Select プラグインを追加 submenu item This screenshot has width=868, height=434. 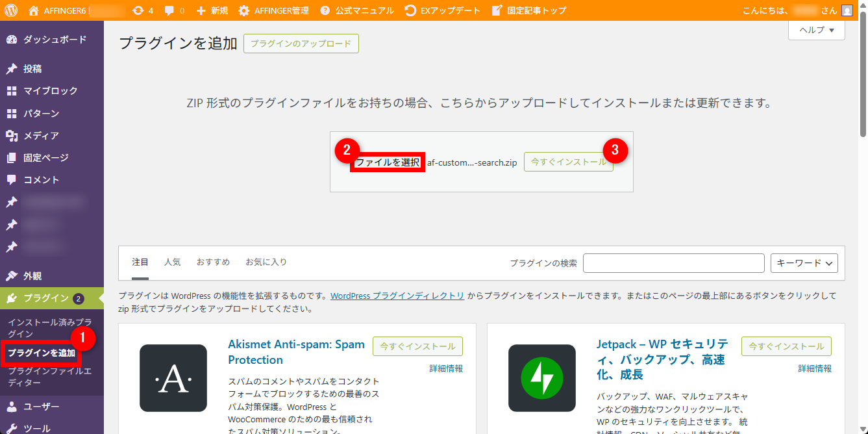(x=42, y=353)
